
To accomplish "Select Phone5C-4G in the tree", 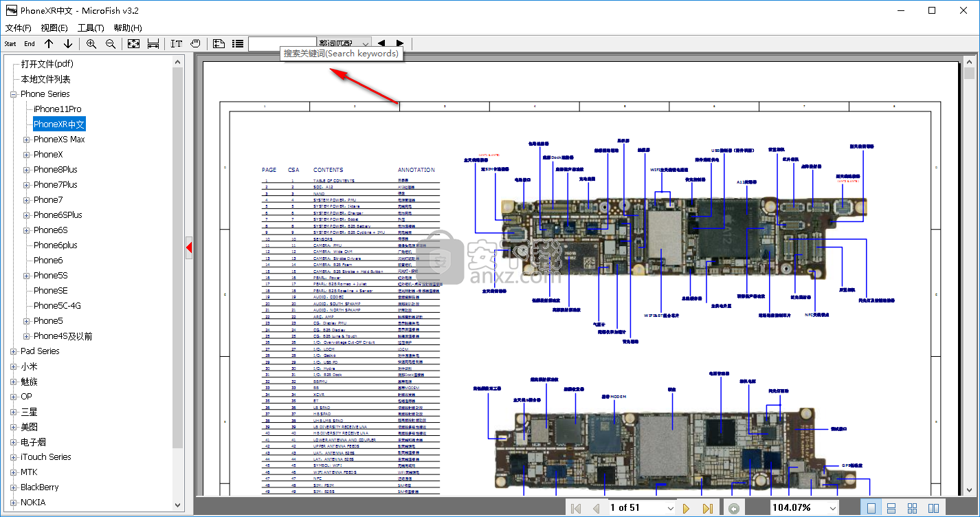I will click(x=57, y=306).
